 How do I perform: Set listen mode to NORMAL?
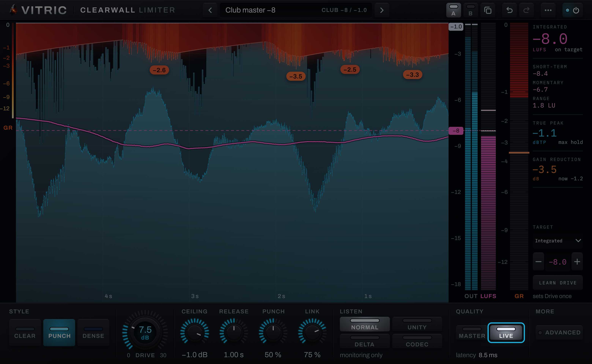point(364,324)
